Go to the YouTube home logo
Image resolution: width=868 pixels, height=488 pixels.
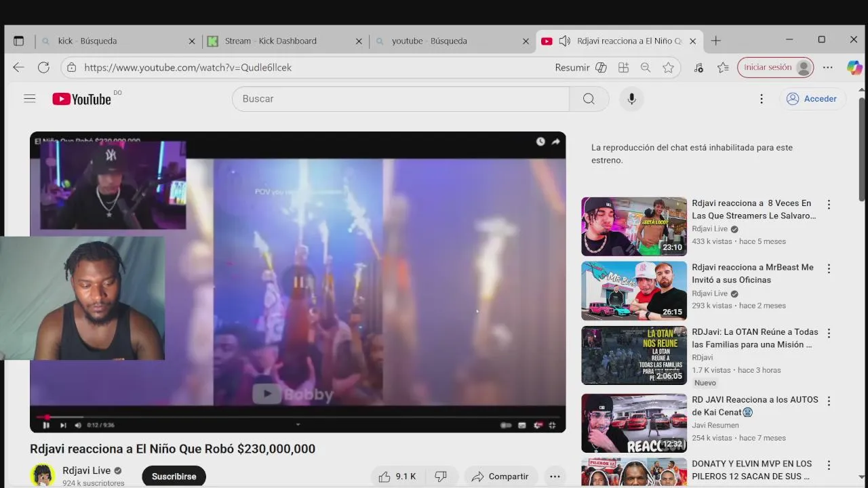[x=81, y=99]
